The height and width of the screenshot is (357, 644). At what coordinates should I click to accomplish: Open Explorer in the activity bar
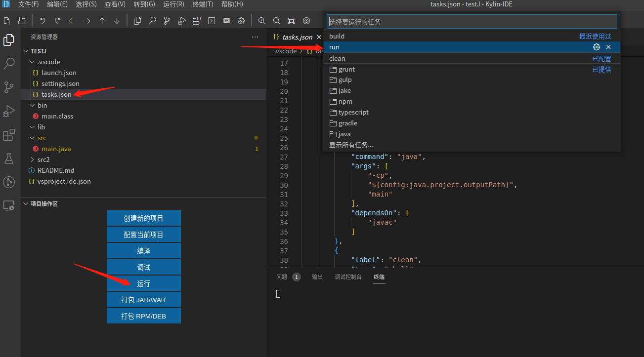[x=9, y=40]
